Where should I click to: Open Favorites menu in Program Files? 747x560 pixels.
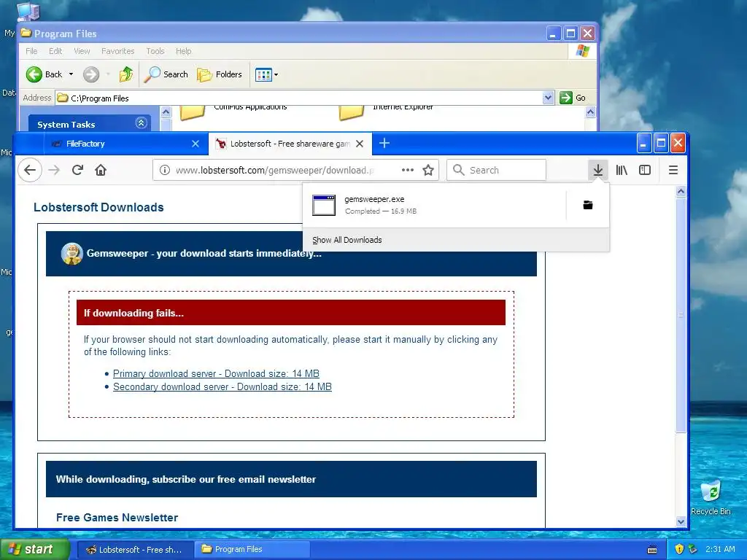[117, 51]
